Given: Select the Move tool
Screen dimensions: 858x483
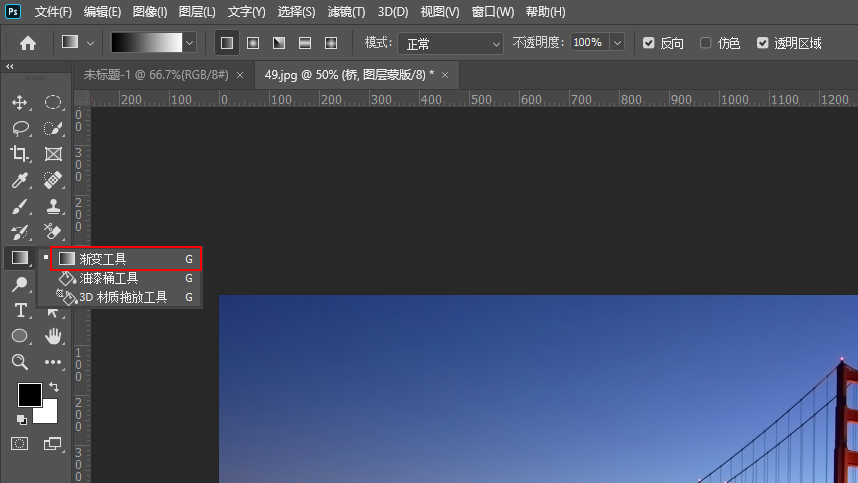Looking at the screenshot, I should (x=20, y=102).
